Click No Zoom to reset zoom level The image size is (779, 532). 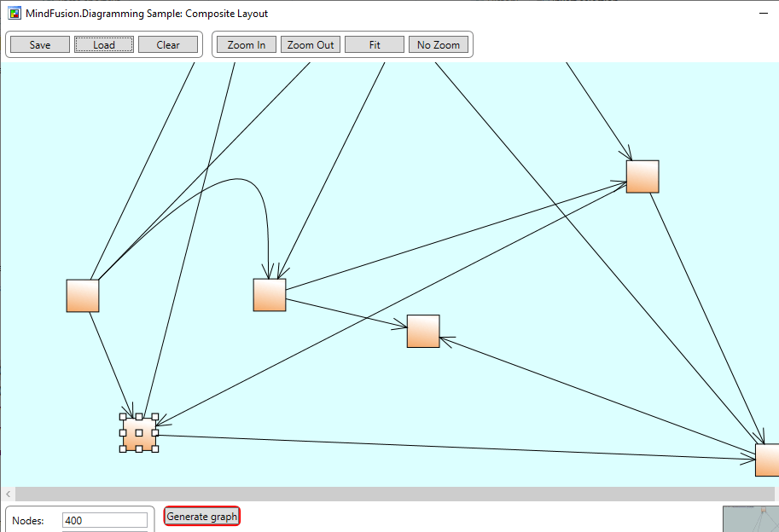(438, 44)
